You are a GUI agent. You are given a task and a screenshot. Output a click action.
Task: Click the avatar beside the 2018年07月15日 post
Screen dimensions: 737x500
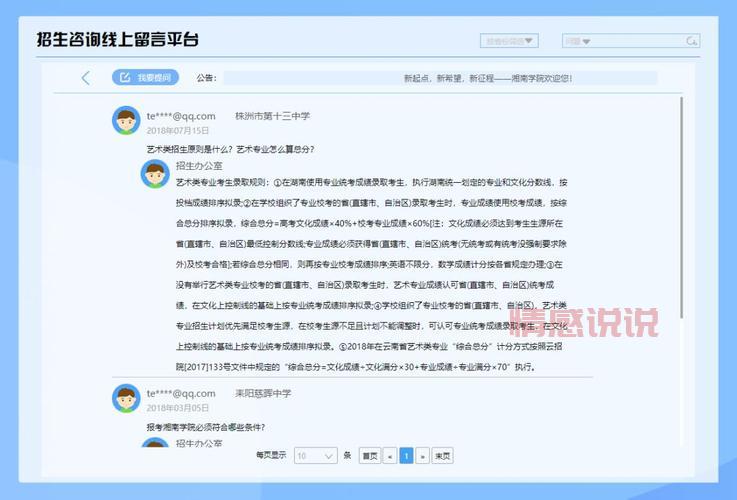click(x=126, y=120)
